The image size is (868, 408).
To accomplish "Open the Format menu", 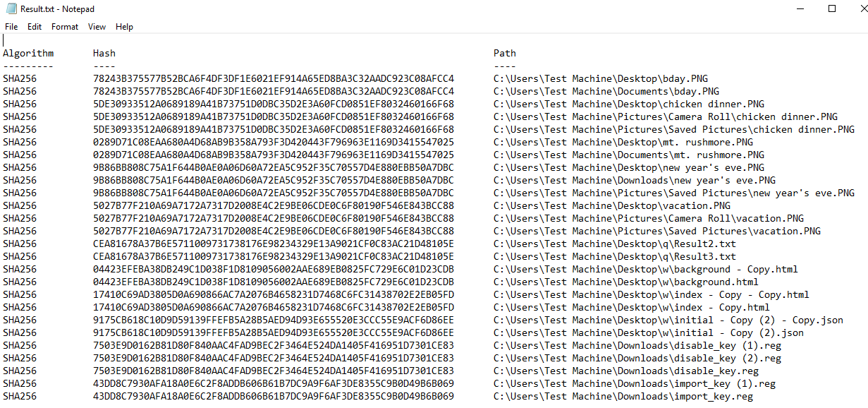I will point(65,27).
